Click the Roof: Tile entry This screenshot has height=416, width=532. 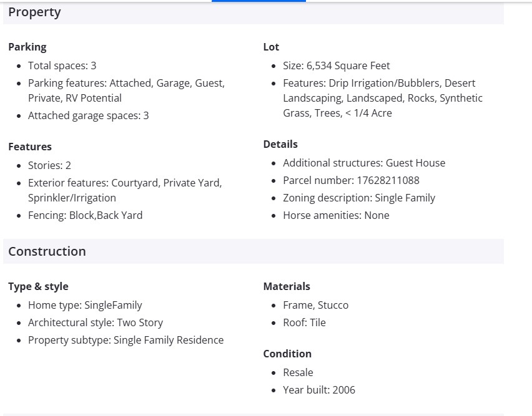tap(304, 322)
